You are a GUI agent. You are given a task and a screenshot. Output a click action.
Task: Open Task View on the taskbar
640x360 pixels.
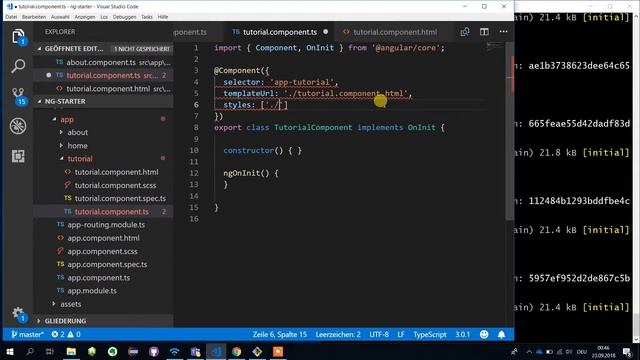[x=50, y=351]
